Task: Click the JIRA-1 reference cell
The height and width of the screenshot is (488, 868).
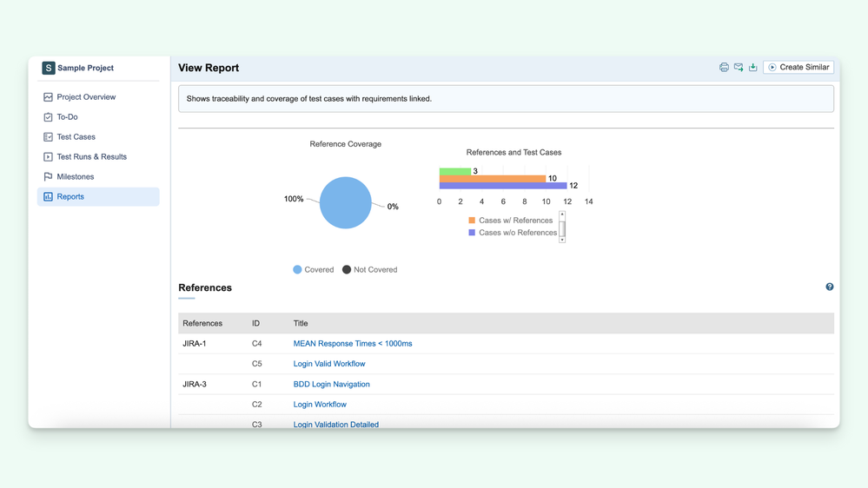Action: pos(195,344)
